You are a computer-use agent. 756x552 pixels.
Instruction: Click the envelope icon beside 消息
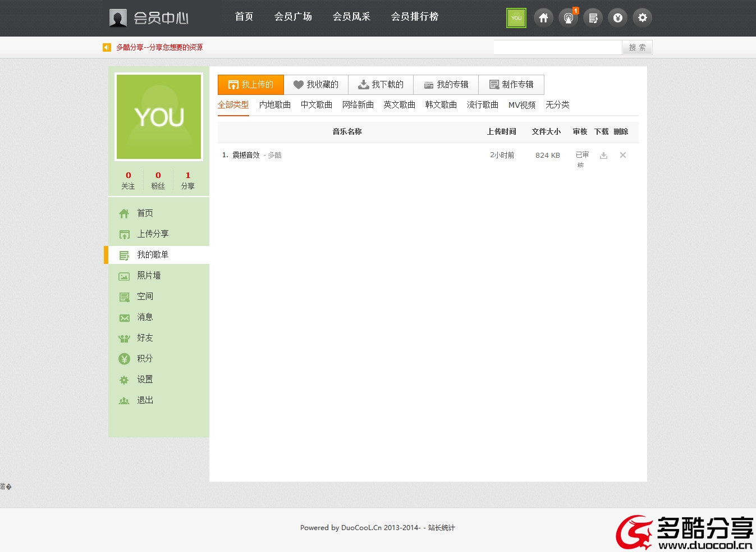pos(124,318)
